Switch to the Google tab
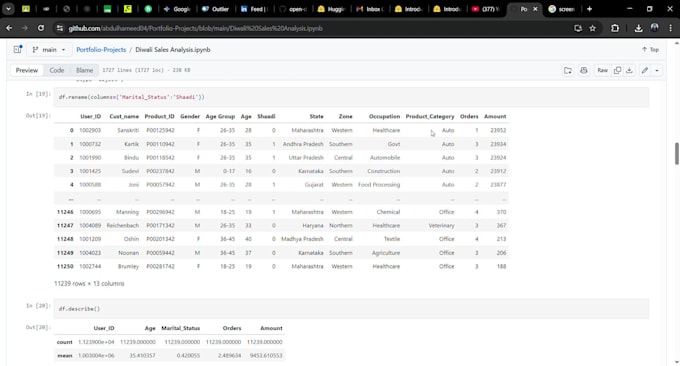Image resolution: width=680 pixels, height=366 pixels. click(177, 9)
